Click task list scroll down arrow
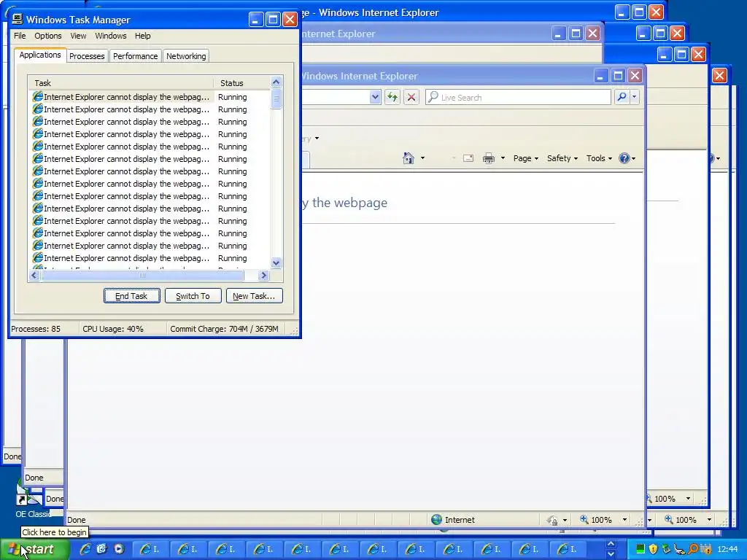The image size is (747, 560). 276,262
